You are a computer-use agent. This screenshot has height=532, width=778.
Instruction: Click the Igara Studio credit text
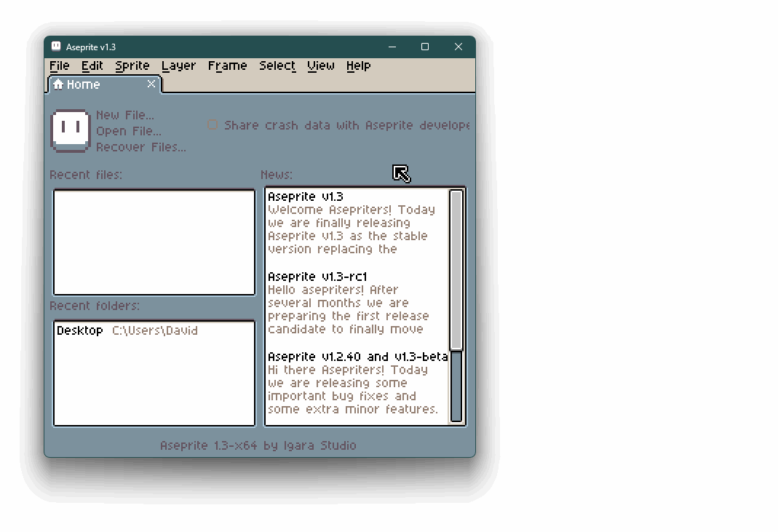(259, 445)
